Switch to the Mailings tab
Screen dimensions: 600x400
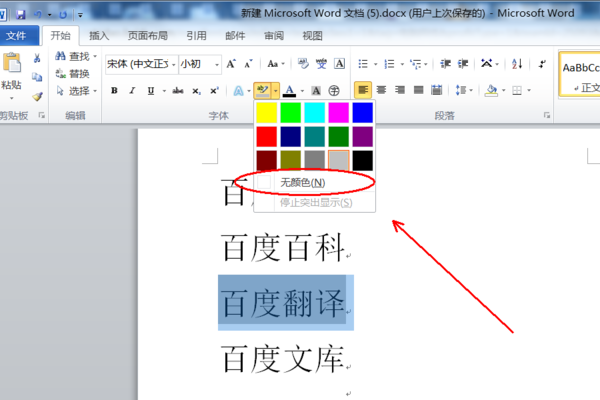235,36
